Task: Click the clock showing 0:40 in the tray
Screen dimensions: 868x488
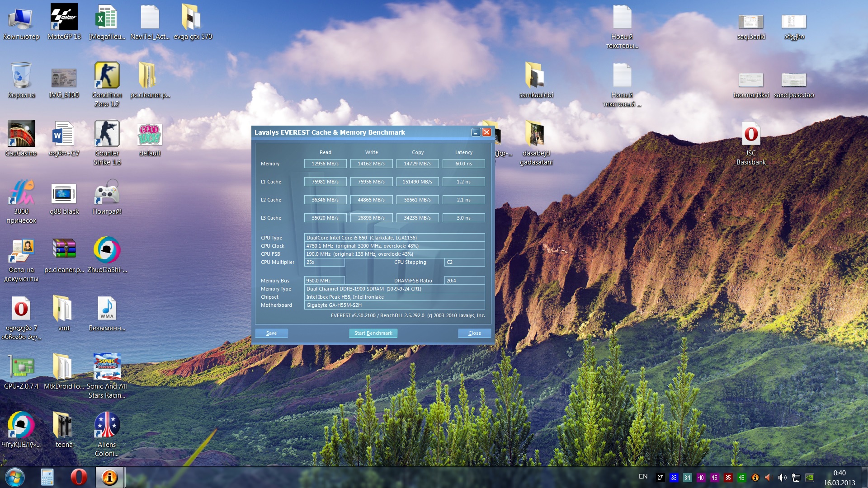Action: point(840,473)
